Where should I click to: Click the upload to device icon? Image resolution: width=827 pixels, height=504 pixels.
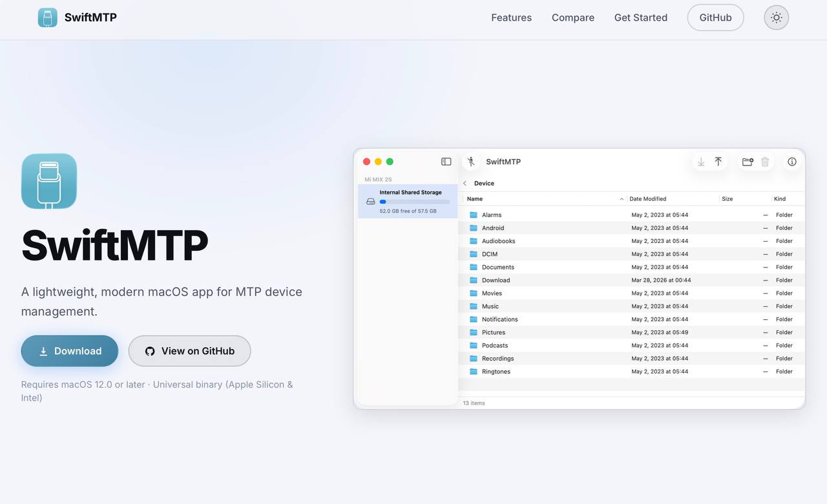click(x=718, y=162)
